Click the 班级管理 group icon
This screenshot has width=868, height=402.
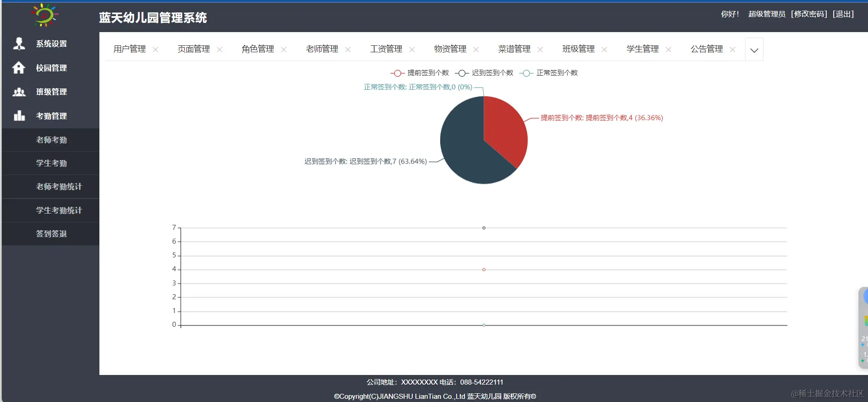pos(19,92)
